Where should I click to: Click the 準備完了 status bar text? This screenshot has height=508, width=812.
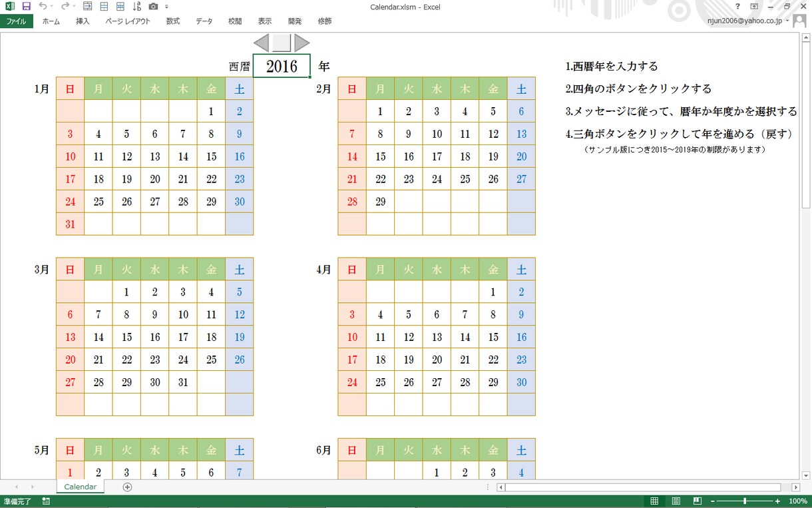pos(17,501)
